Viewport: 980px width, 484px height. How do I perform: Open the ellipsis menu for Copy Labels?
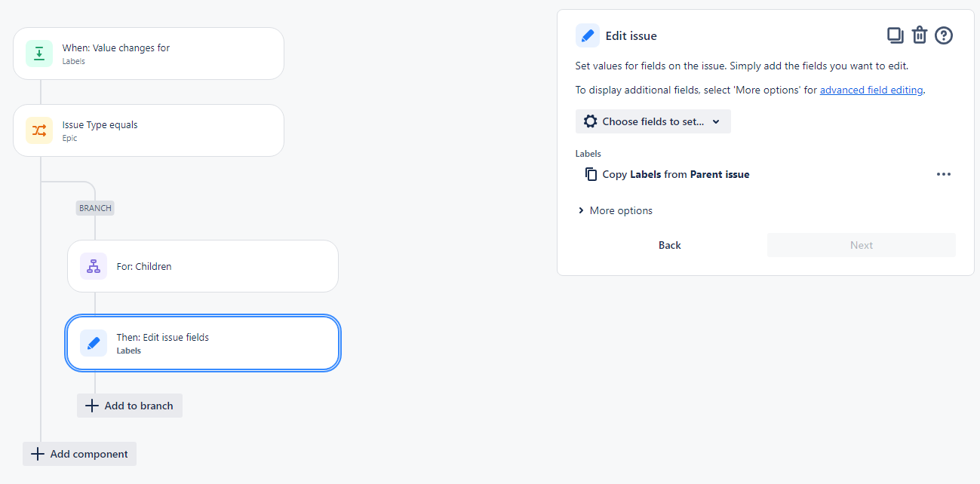[944, 174]
